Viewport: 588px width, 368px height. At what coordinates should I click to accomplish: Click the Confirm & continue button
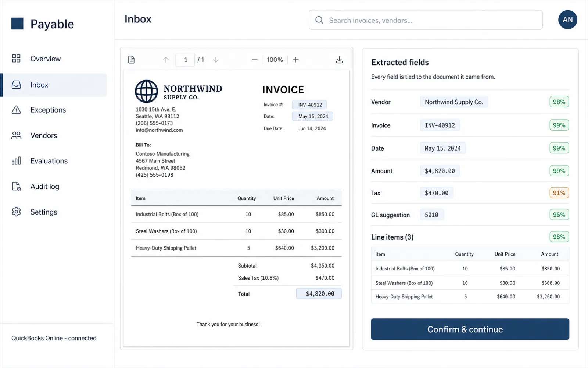470,329
